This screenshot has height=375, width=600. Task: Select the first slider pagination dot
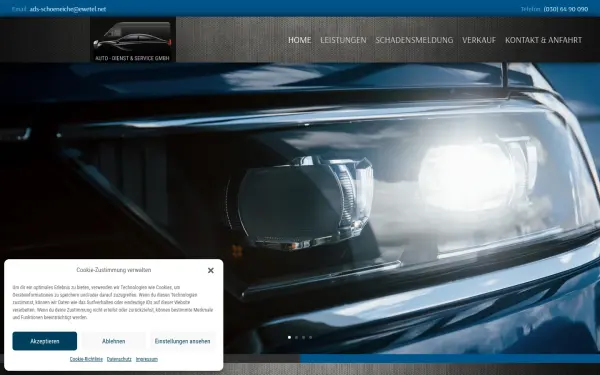(289, 338)
